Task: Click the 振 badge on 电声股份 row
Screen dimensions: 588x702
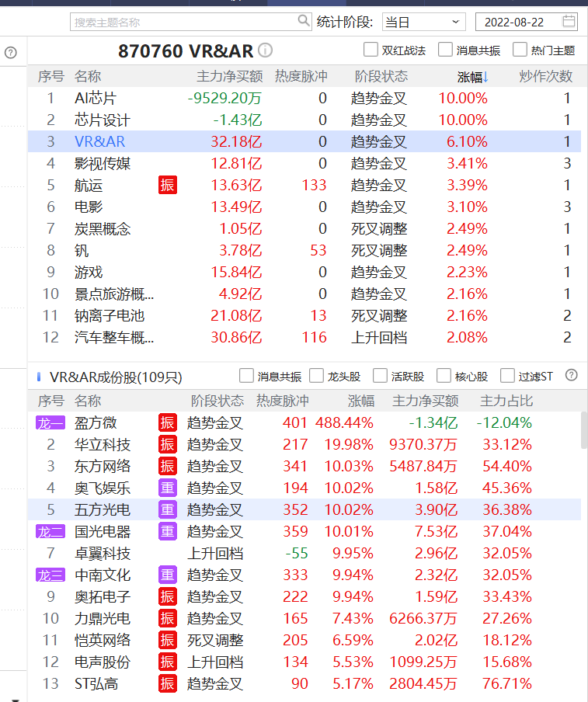Action: pyautogui.click(x=168, y=662)
